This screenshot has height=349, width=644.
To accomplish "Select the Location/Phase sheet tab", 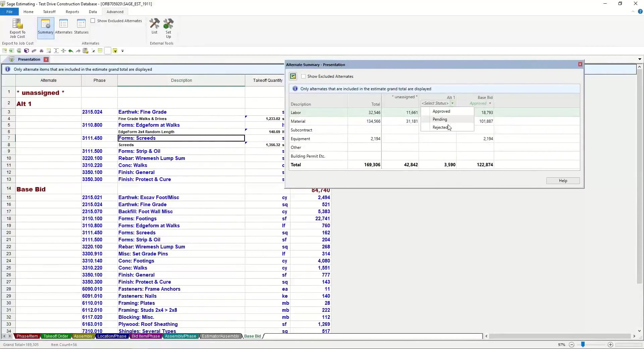I will point(112,336).
